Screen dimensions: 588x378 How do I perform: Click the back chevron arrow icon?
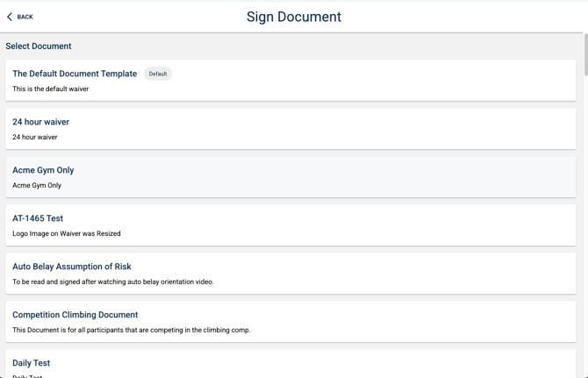point(10,17)
